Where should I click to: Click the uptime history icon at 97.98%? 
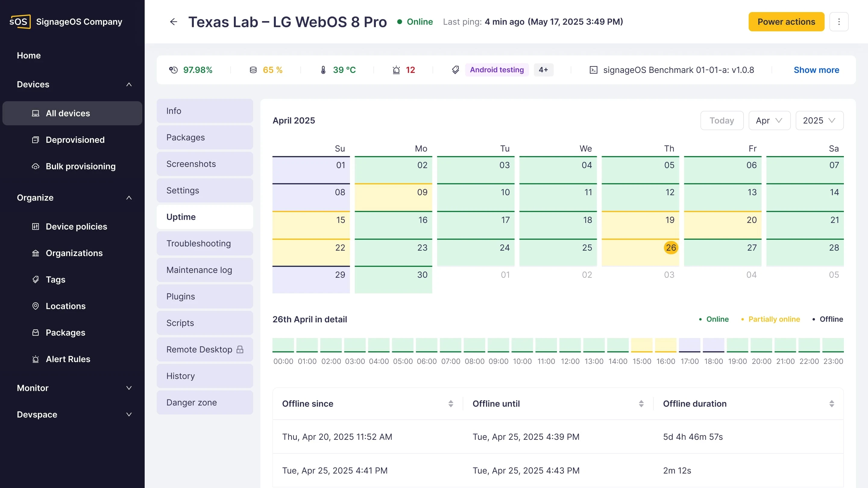[x=173, y=70]
